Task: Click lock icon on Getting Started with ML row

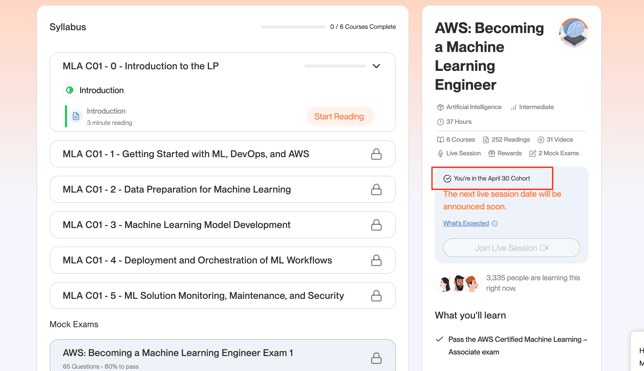Action: [376, 154]
